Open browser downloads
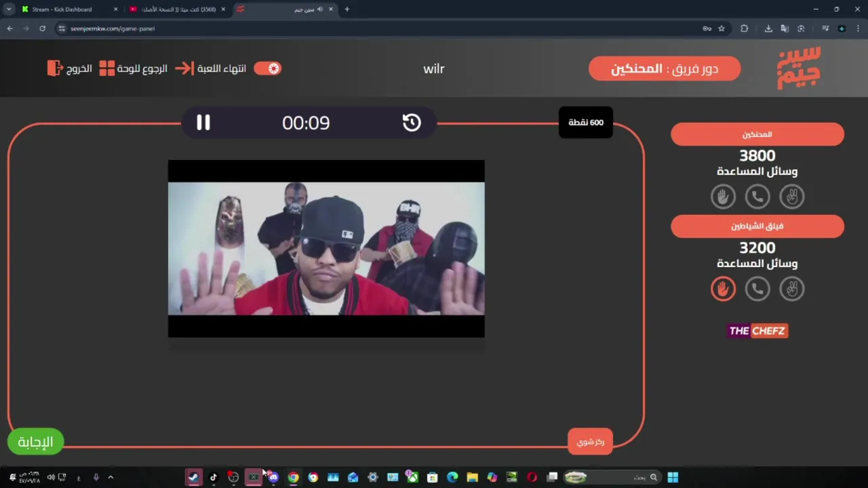Screen dimensions: 868x488 pyautogui.click(x=768, y=28)
